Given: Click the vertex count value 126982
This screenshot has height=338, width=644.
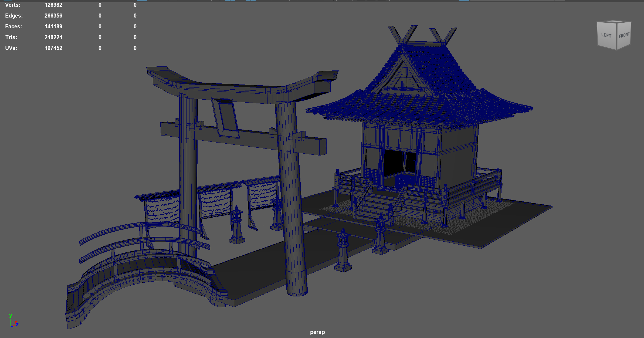Looking at the screenshot, I should click(53, 5).
